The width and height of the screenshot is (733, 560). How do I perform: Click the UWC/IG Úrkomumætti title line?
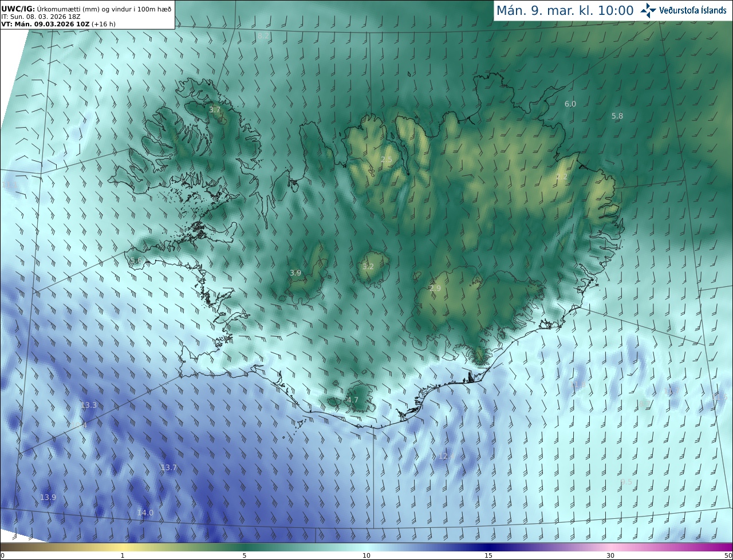click(86, 9)
